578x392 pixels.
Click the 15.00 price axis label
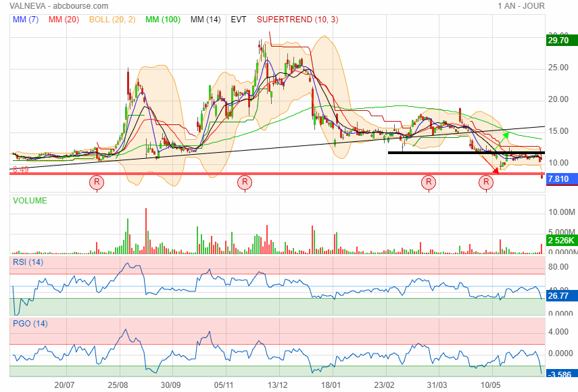click(x=558, y=131)
